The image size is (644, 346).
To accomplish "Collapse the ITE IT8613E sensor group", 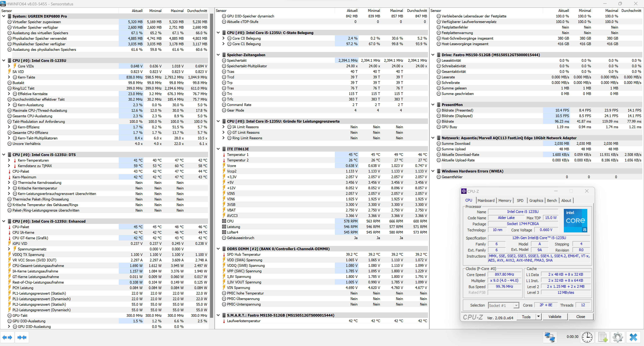I will tap(218, 149).
